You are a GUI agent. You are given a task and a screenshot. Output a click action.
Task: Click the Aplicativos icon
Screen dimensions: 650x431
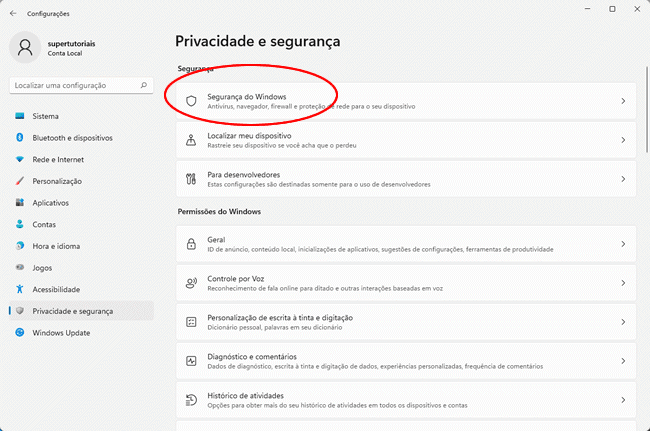click(x=19, y=202)
